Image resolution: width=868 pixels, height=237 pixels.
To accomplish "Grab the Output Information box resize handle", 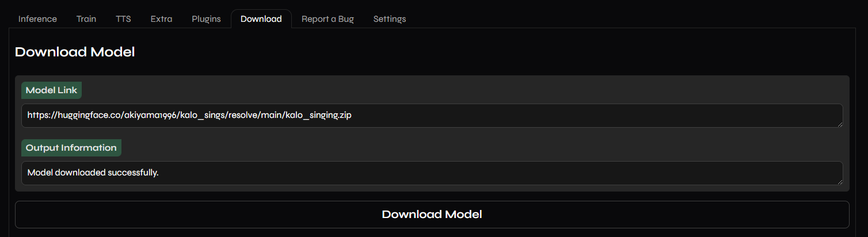I will tap(840, 182).
